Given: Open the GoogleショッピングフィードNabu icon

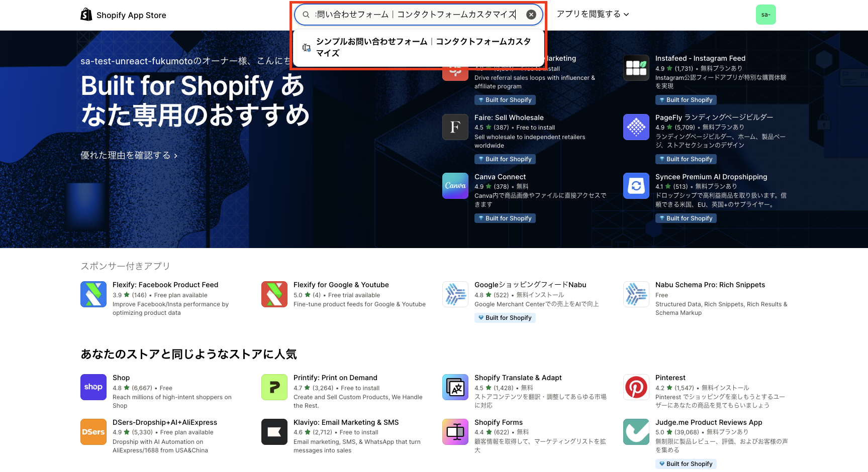Looking at the screenshot, I should [x=455, y=294].
